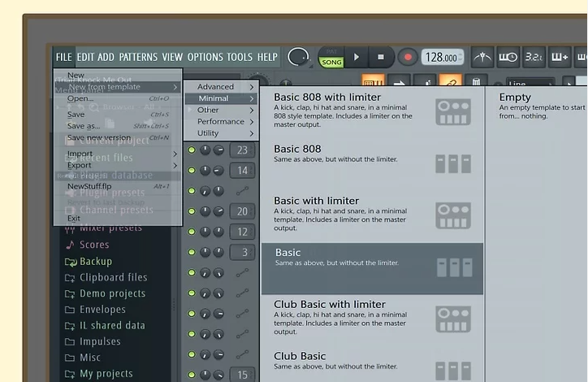Click the 128.000 tempo field

point(443,58)
